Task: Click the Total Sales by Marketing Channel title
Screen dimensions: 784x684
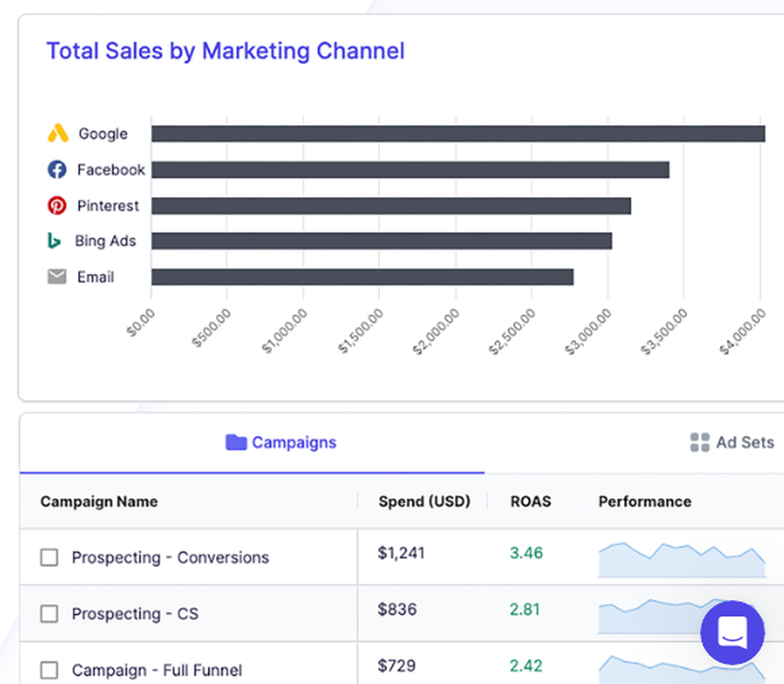Action: [x=226, y=51]
